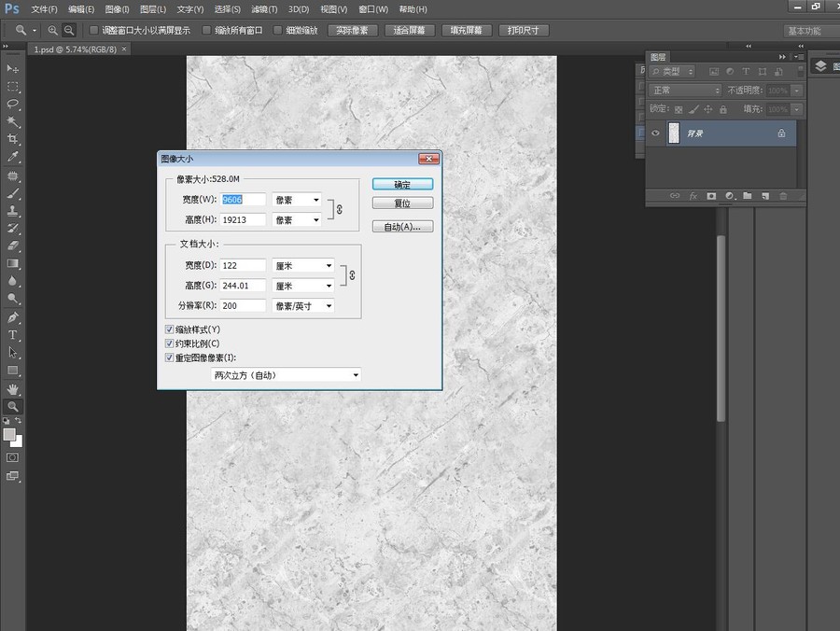
Task: Open document height unit dropdown (厘米)
Action: click(302, 286)
